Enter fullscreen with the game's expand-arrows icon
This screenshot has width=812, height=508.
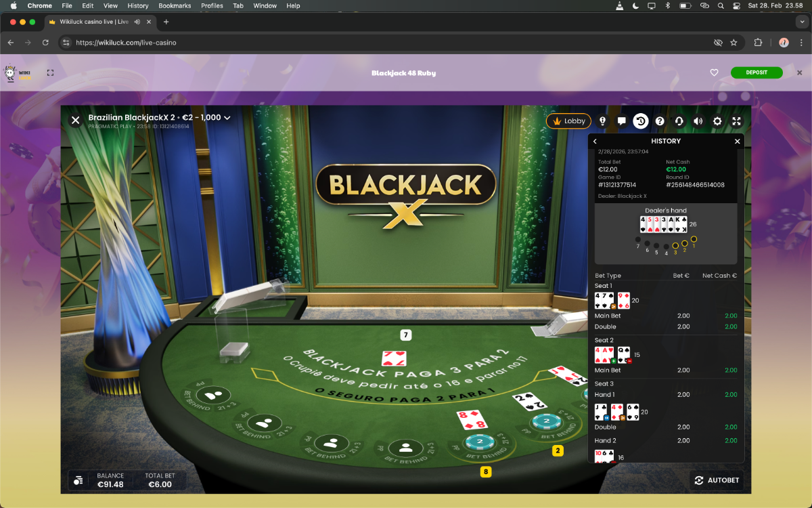point(736,121)
